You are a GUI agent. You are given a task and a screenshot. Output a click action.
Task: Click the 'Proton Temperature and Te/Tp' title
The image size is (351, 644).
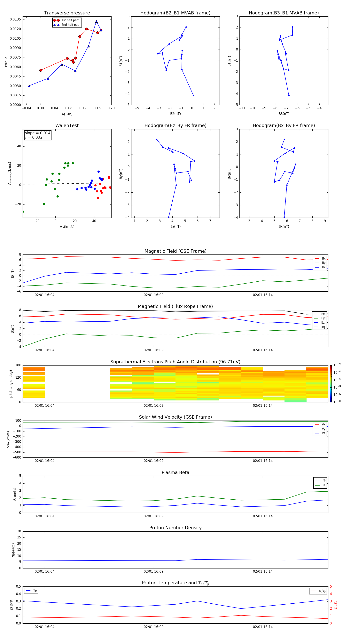(175, 583)
